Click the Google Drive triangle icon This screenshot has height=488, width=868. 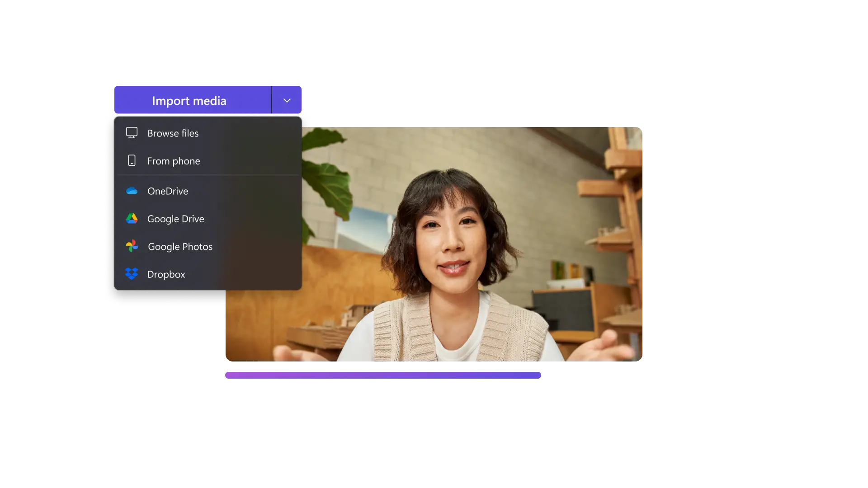[132, 219]
